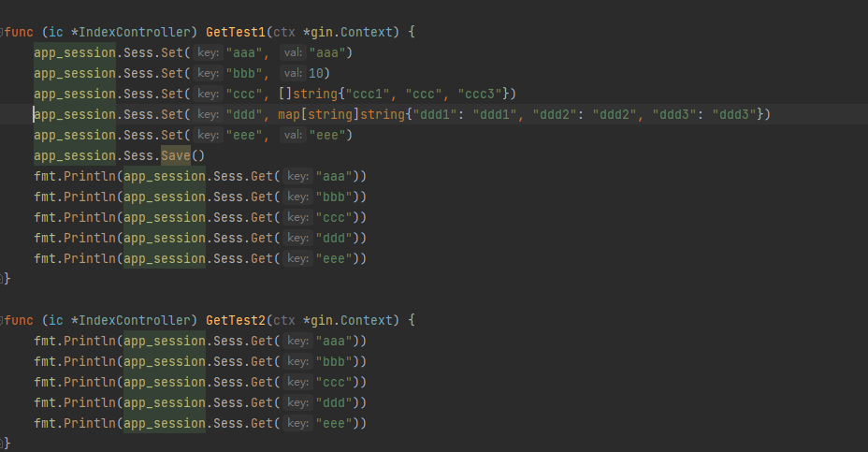Click the highlighted Save method call
The height and width of the screenshot is (452, 868).
176,155
